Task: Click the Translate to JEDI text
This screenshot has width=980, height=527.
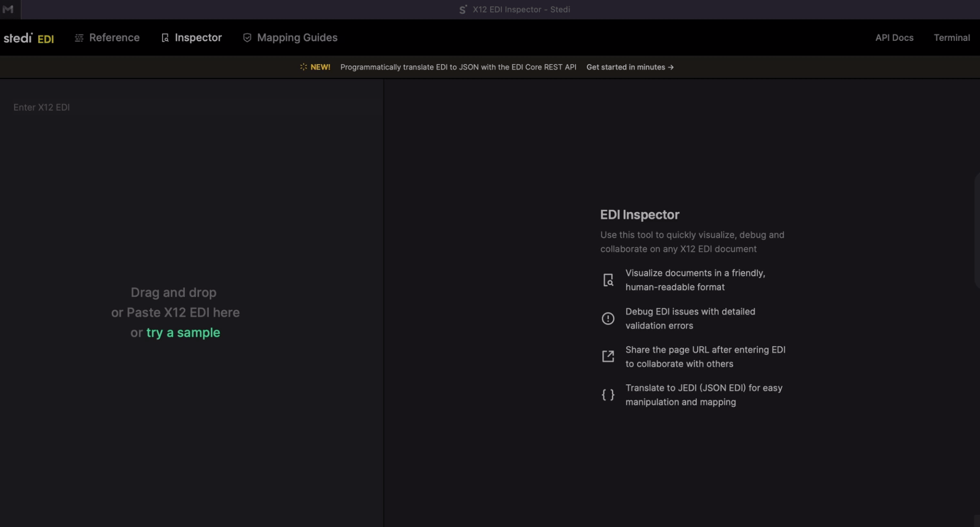Action: click(704, 395)
